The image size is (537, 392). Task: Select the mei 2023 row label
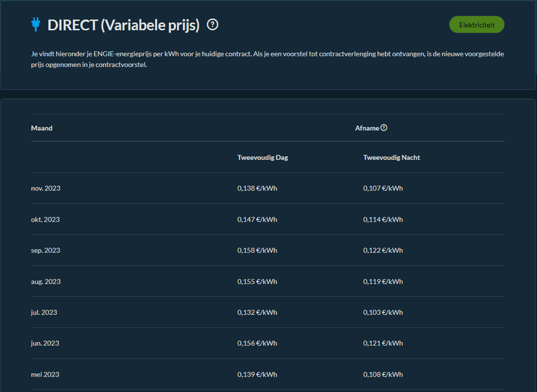(45, 374)
